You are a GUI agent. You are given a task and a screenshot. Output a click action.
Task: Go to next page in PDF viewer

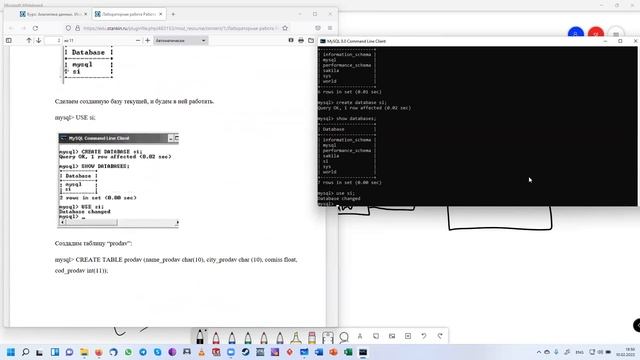pos(38,40)
